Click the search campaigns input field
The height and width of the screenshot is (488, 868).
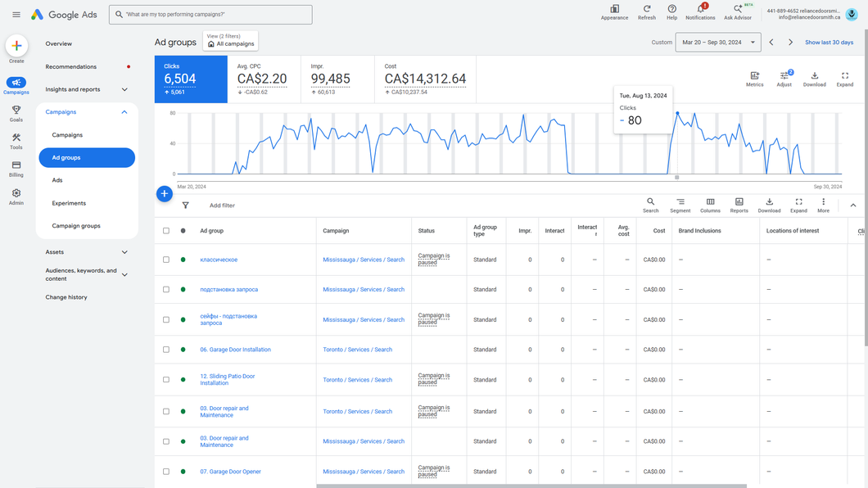pyautogui.click(x=210, y=15)
